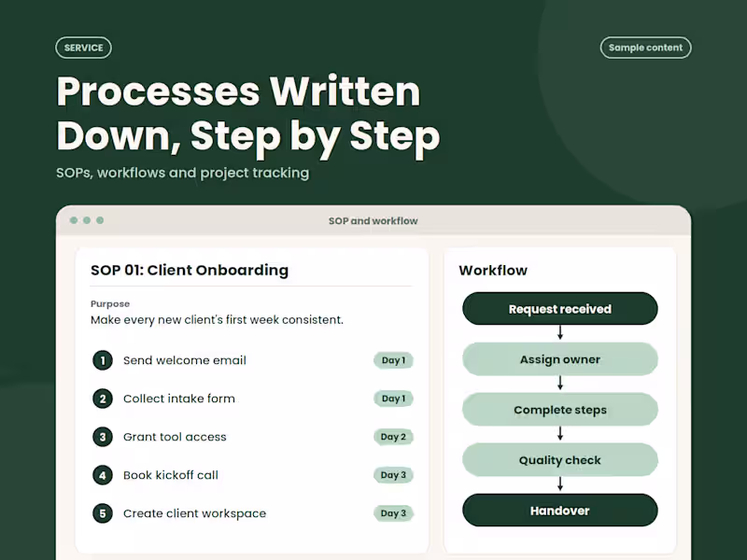The height and width of the screenshot is (560, 747).
Task: Click the middle window control dot
Action: click(87, 220)
